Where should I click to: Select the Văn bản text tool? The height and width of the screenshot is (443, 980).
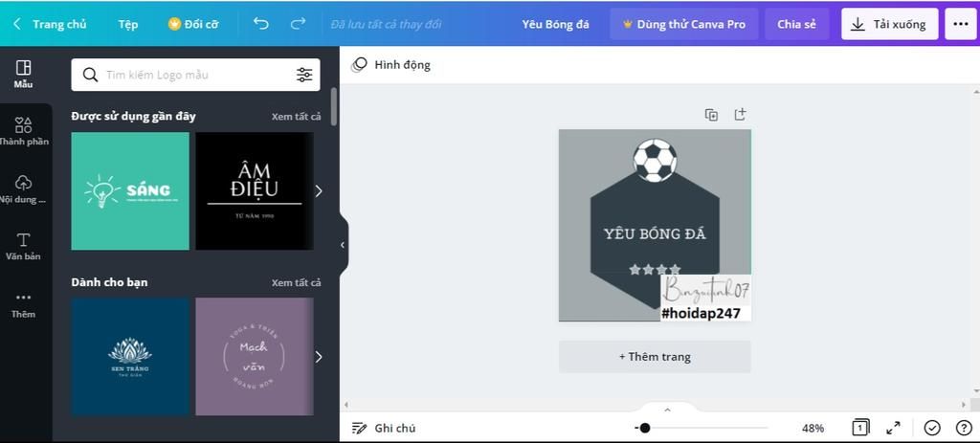coord(23,246)
